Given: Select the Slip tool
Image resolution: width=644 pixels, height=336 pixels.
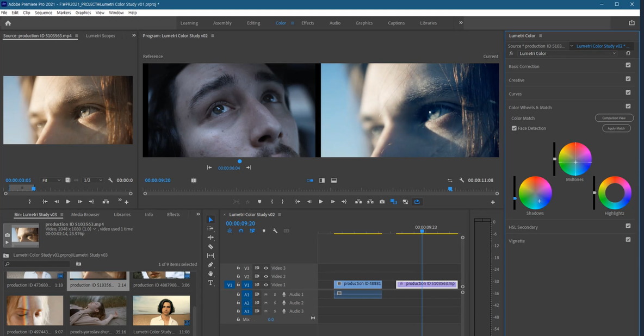Looking at the screenshot, I should click(210, 256).
